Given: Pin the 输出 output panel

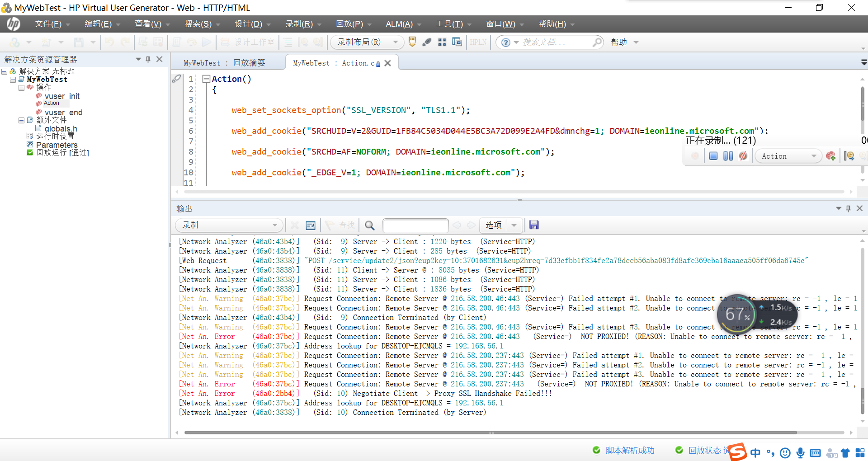Looking at the screenshot, I should point(848,208).
